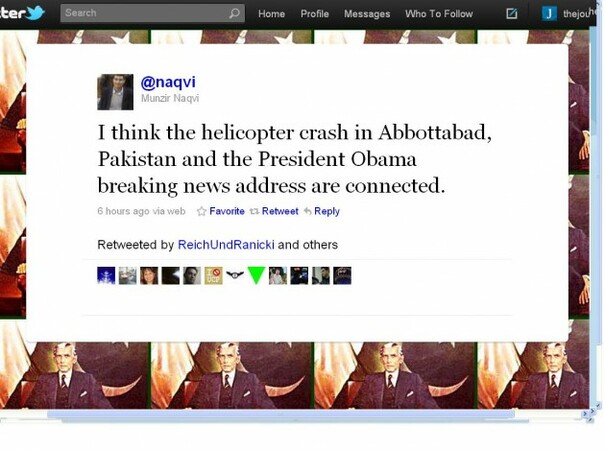Open the Who To Follow page
Image resolution: width=605 pixels, height=451 pixels.
pyautogui.click(x=439, y=14)
